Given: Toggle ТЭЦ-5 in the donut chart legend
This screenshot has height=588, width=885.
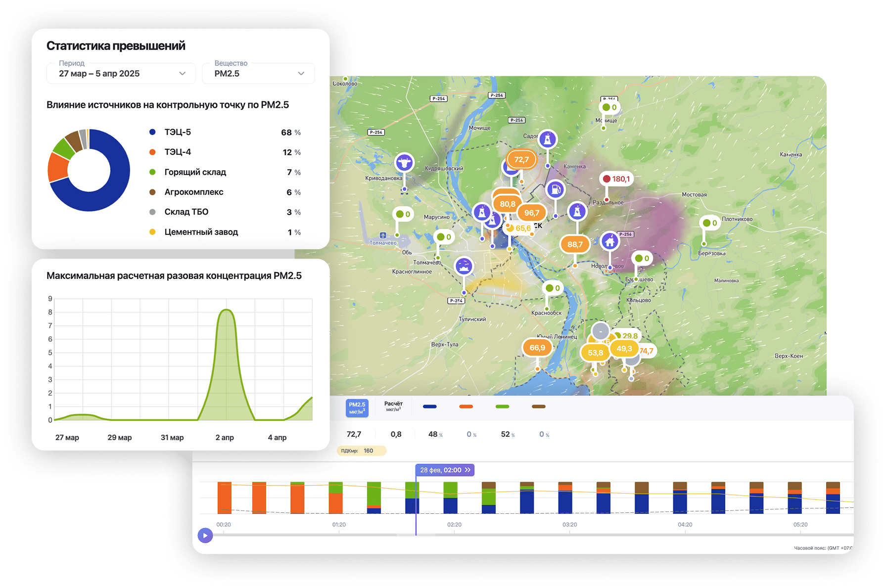Looking at the screenshot, I should [x=178, y=133].
